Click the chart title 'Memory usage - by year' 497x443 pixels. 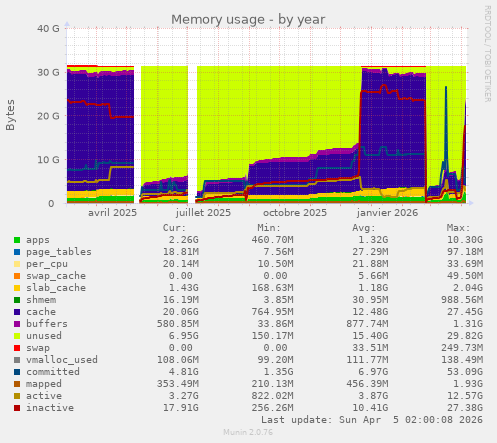tap(248, 20)
